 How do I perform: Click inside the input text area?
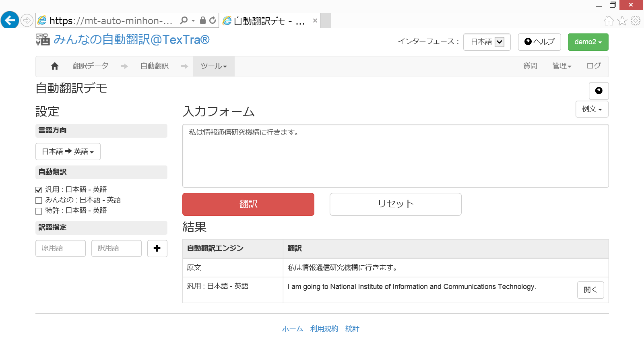click(x=395, y=156)
